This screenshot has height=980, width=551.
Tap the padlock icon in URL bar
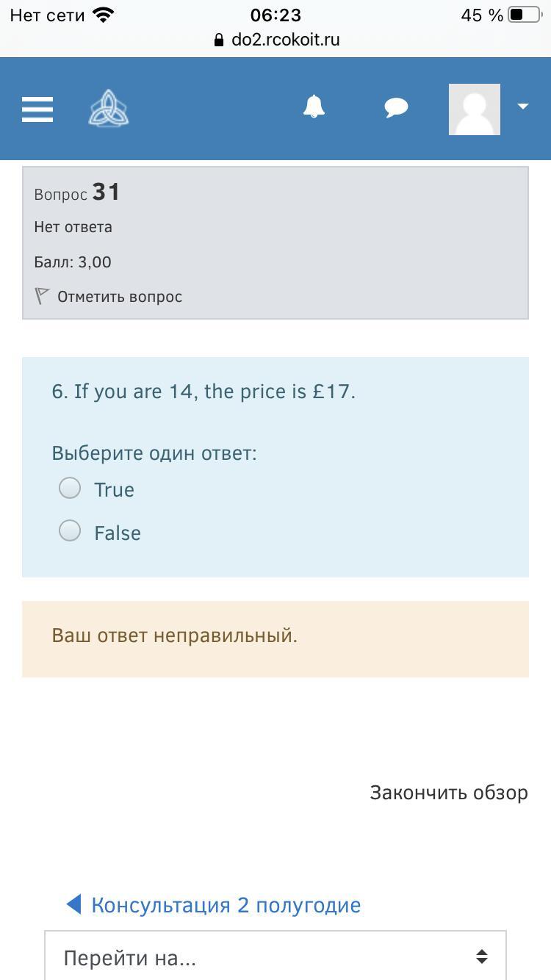tap(219, 40)
